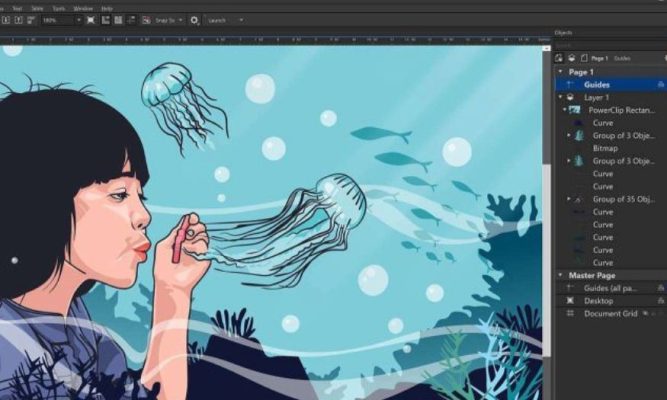Click the Launch button in toolbar
The height and width of the screenshot is (400, 667).
225,20
